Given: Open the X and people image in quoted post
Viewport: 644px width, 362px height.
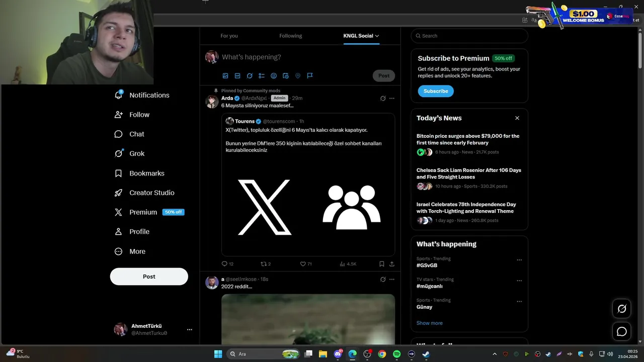Looking at the screenshot, I should tap(308, 207).
